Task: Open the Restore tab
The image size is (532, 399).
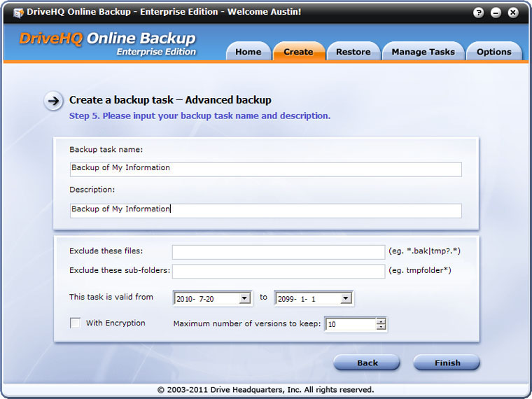Action: (353, 52)
